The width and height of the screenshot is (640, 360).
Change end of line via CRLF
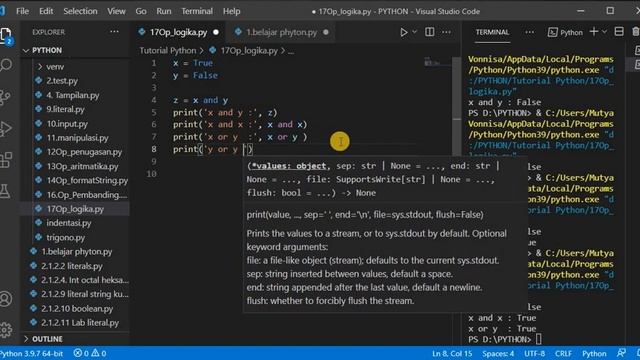[x=563, y=353]
